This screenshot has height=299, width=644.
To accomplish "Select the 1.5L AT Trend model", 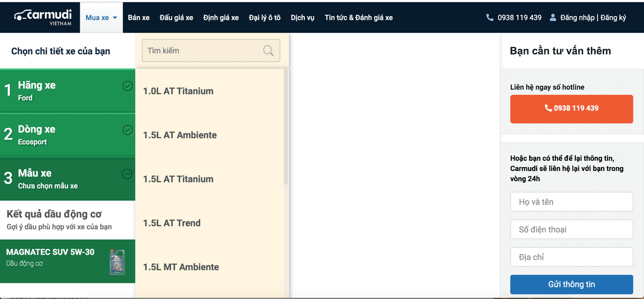I will 172,223.
